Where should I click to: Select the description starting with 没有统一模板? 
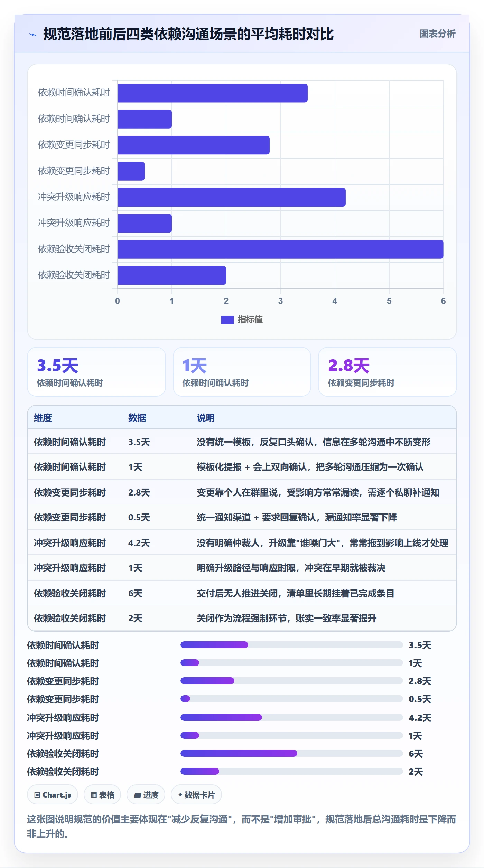pyautogui.click(x=314, y=442)
